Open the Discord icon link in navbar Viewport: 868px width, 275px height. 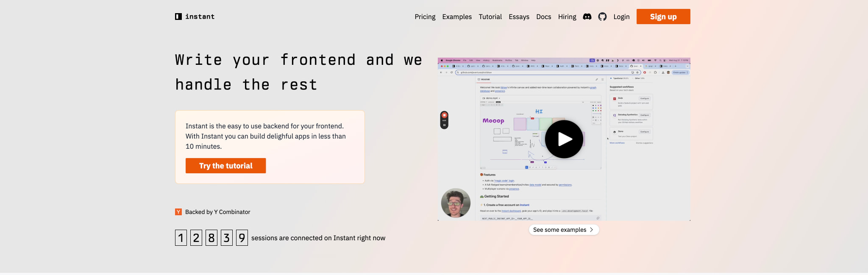click(587, 17)
